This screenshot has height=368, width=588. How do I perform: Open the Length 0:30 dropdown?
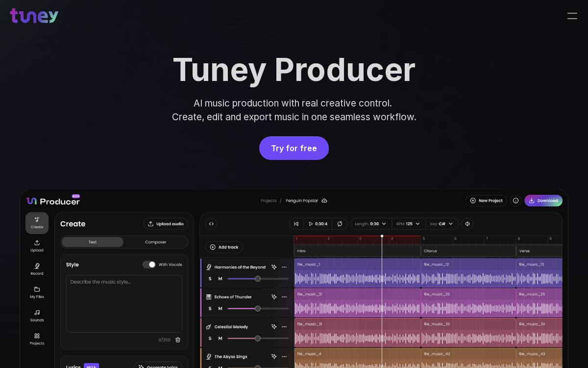click(370, 224)
